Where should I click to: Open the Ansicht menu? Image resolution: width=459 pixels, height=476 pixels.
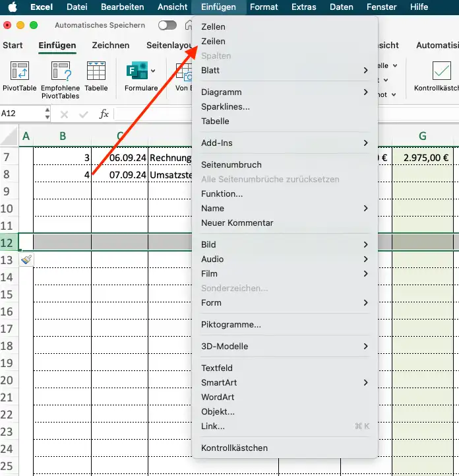tap(173, 7)
